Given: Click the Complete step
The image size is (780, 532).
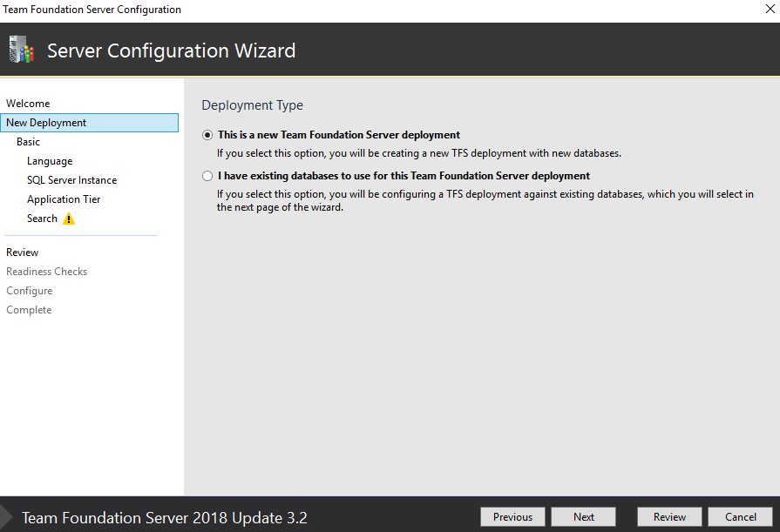Looking at the screenshot, I should pos(29,310).
